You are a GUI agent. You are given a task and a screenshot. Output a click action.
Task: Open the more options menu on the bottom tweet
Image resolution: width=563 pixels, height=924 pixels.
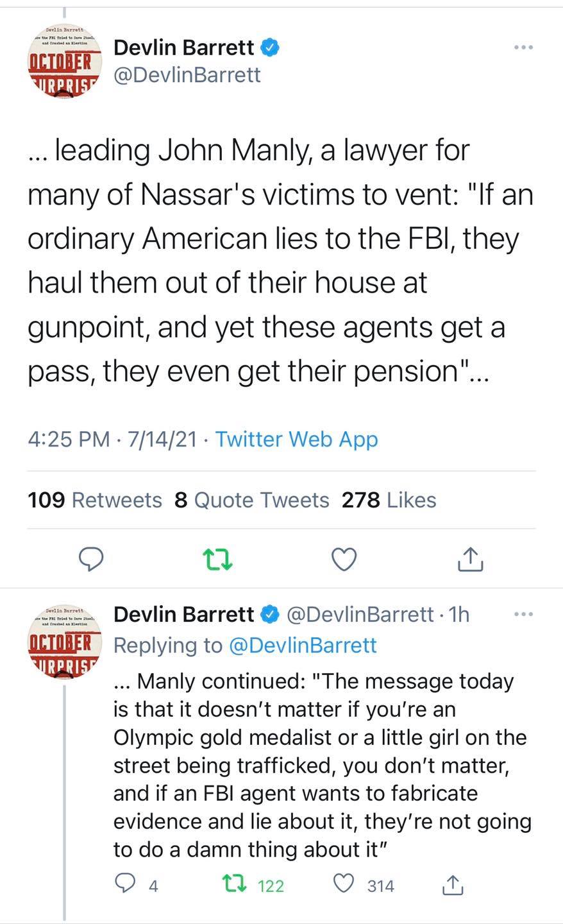click(523, 614)
